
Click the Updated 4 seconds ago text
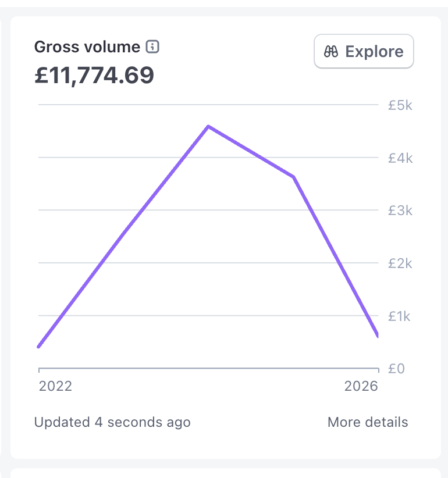click(112, 422)
